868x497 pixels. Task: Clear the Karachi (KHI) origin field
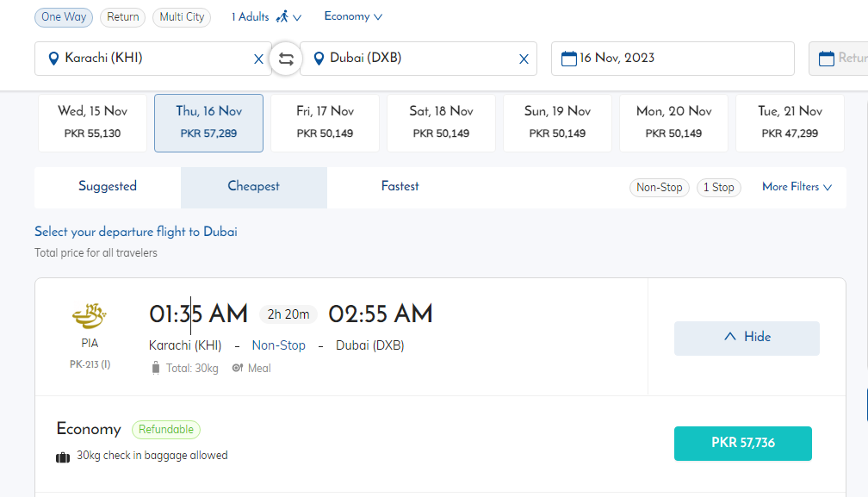click(258, 59)
